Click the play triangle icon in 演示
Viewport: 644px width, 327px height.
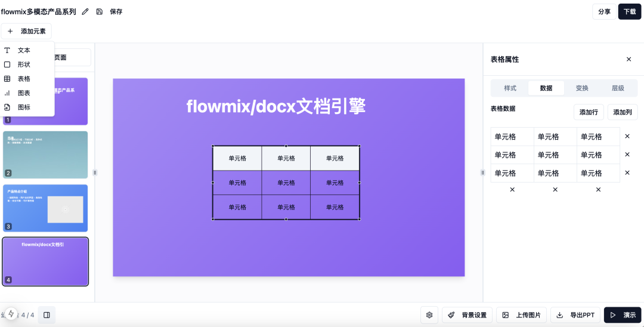pyautogui.click(x=613, y=315)
